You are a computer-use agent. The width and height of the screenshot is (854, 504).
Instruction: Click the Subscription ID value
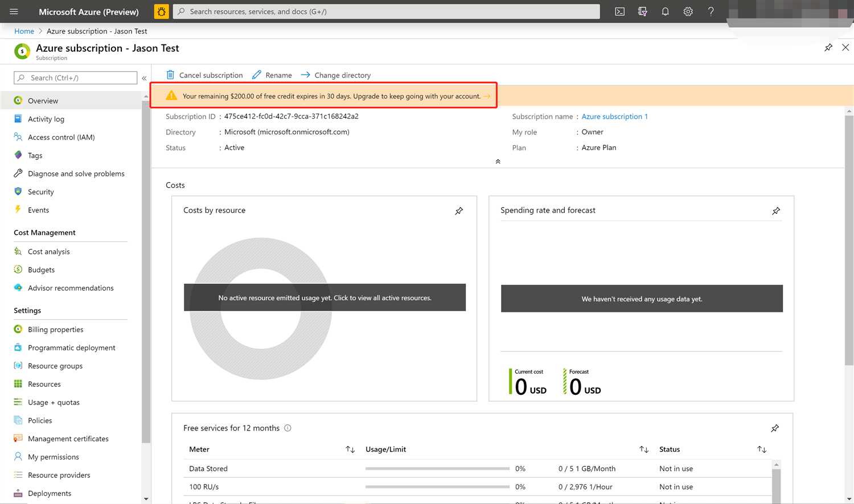click(291, 116)
